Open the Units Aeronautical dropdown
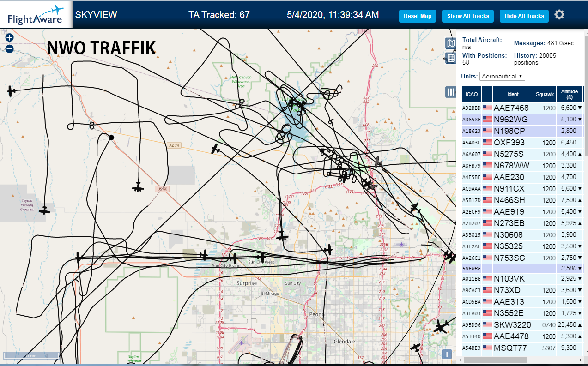This screenshot has height=366, width=588. [x=502, y=76]
